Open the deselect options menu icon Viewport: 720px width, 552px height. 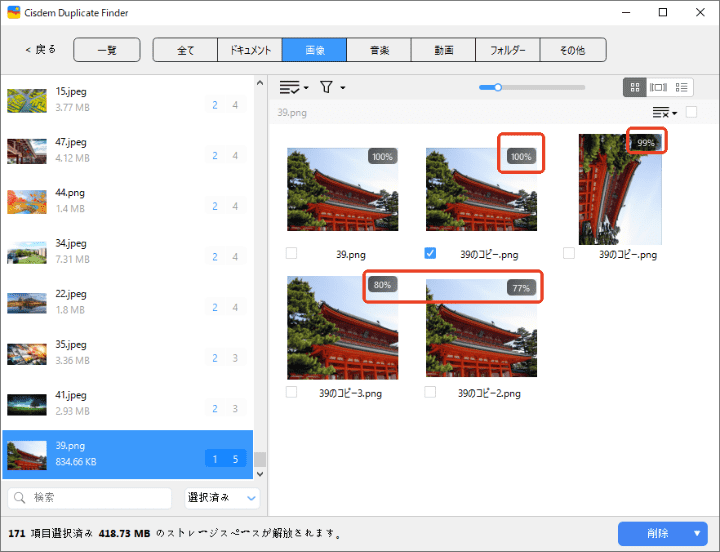coord(663,113)
